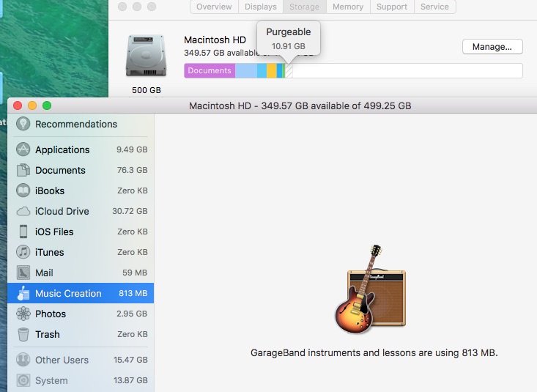This screenshot has width=537, height=392.
Task: Go to the Memory tab
Action: click(348, 7)
